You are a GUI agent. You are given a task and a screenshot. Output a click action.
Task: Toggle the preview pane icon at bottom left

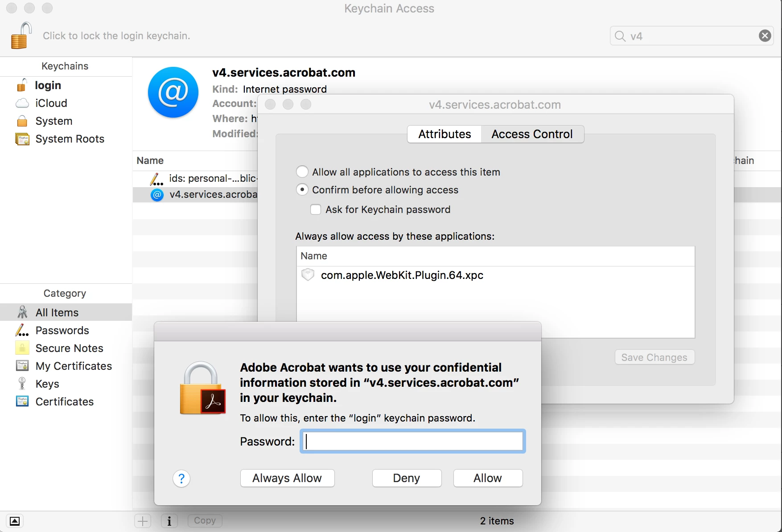click(15, 521)
